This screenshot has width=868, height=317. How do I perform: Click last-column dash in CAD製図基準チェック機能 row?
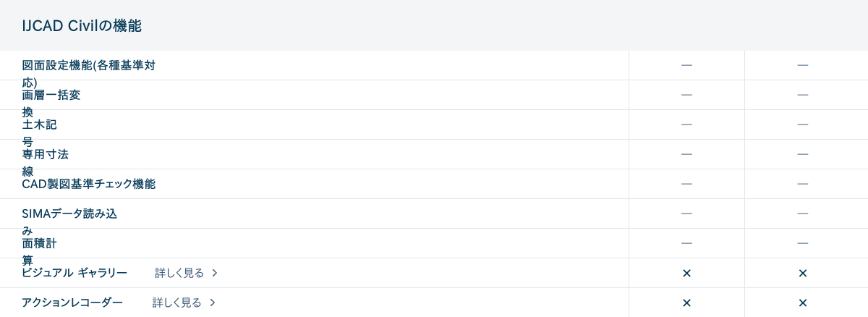[x=802, y=184]
